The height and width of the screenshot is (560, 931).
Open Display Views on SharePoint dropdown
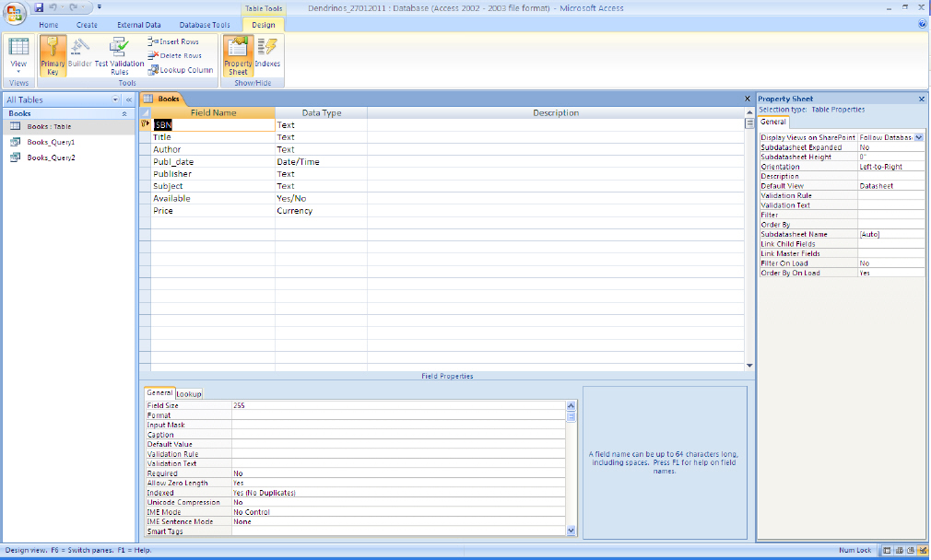pos(918,137)
